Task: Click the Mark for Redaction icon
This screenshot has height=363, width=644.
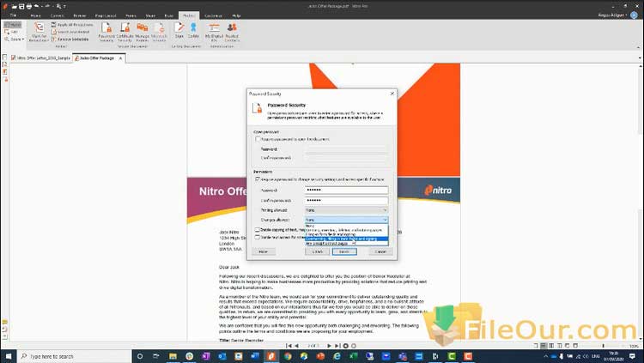Action: (x=39, y=32)
